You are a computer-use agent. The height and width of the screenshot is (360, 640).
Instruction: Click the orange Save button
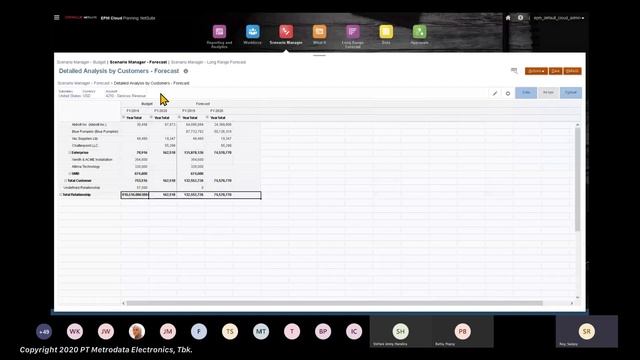tap(556, 71)
